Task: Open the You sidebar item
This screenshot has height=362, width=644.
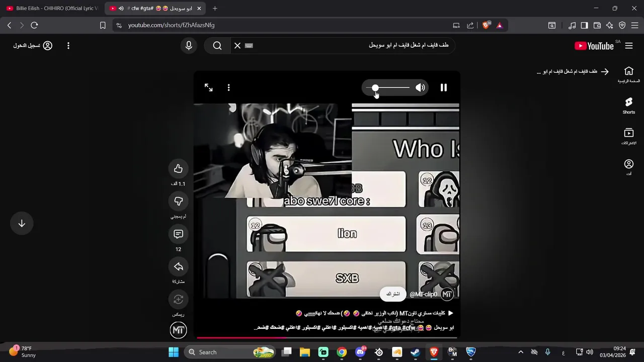Action: [629, 167]
